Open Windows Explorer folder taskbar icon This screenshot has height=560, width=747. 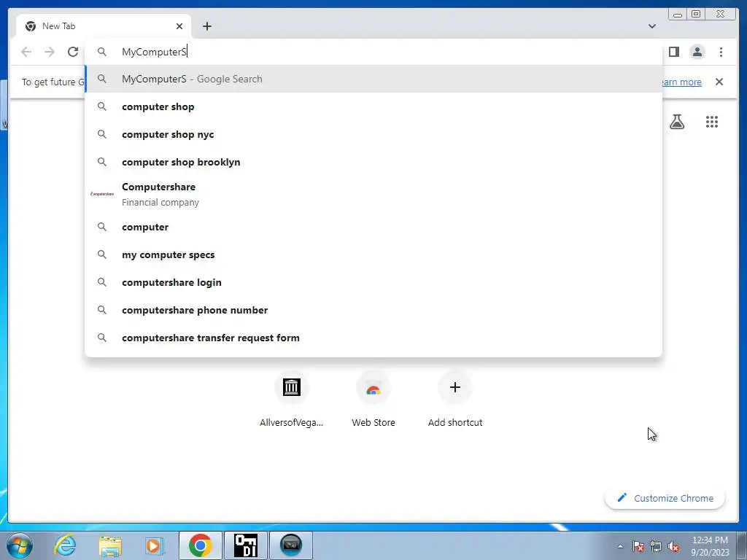click(110, 545)
